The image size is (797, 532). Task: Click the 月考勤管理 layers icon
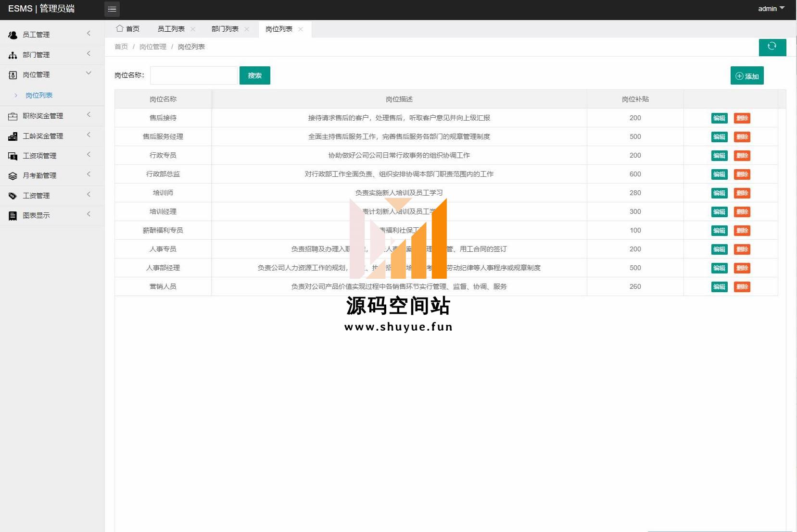13,176
